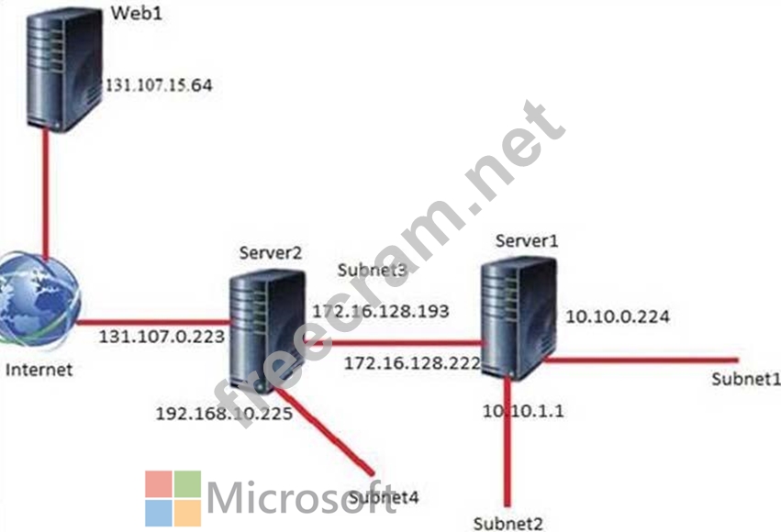The width and height of the screenshot is (781, 532).
Task: Select the 192.168.10.225 address label
Action: coord(224,414)
